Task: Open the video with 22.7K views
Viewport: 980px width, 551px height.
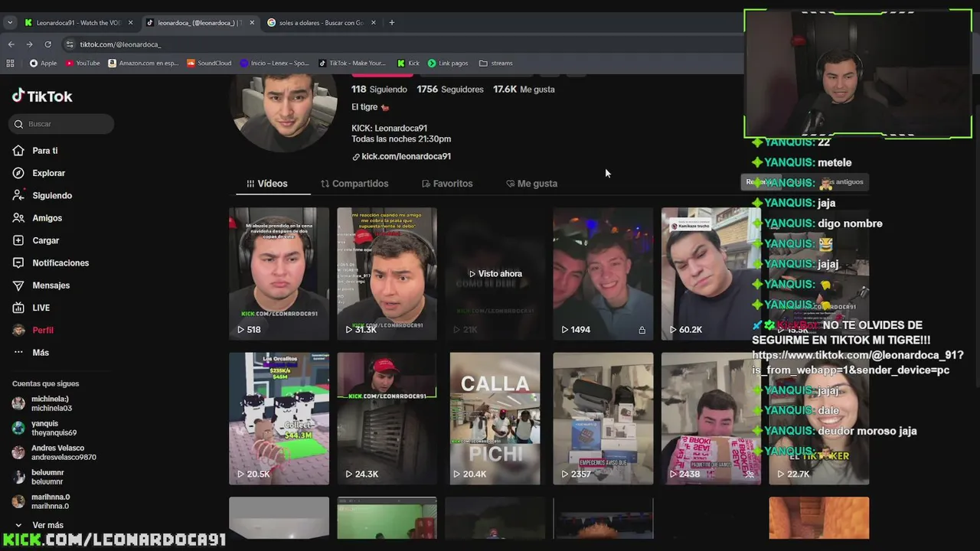Action: point(818,419)
